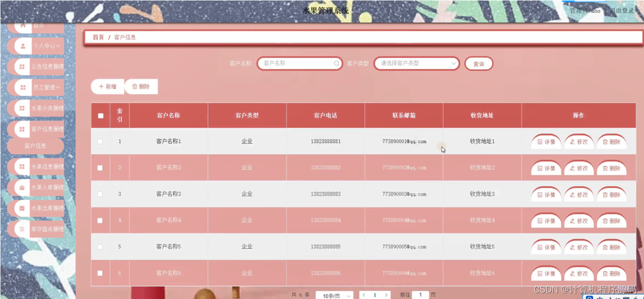The height and width of the screenshot is (299, 644).
Task: Click 删除 for 客户名称2 row
Action: 611,168
